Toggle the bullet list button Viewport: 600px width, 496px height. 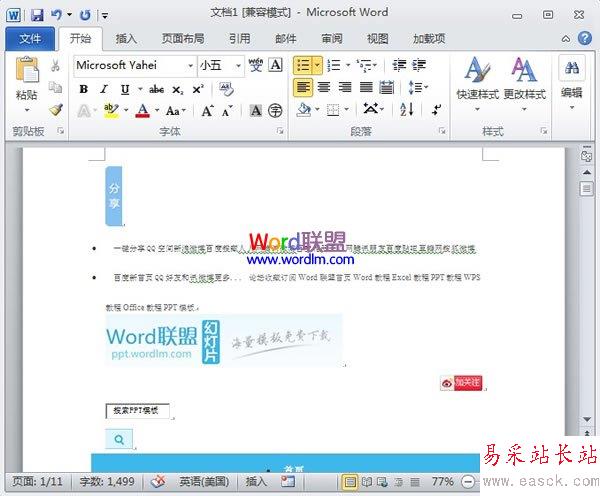[x=303, y=65]
